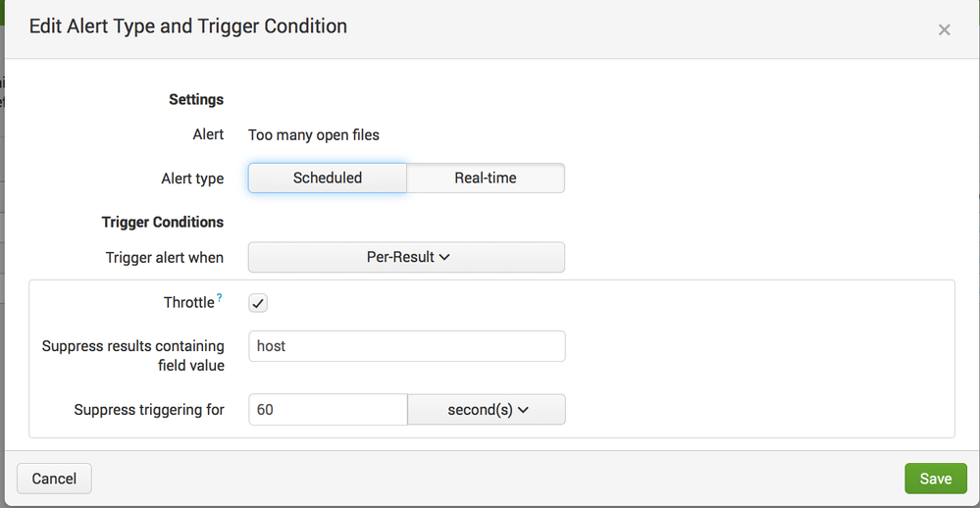Click the suppress duration field showing 60
The image size is (980, 508).
point(327,410)
